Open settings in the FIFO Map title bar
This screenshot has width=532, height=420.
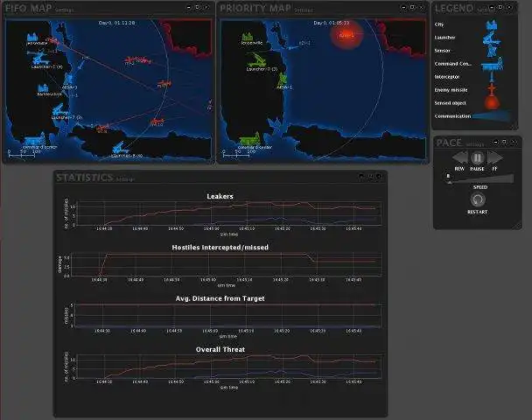click(x=64, y=10)
